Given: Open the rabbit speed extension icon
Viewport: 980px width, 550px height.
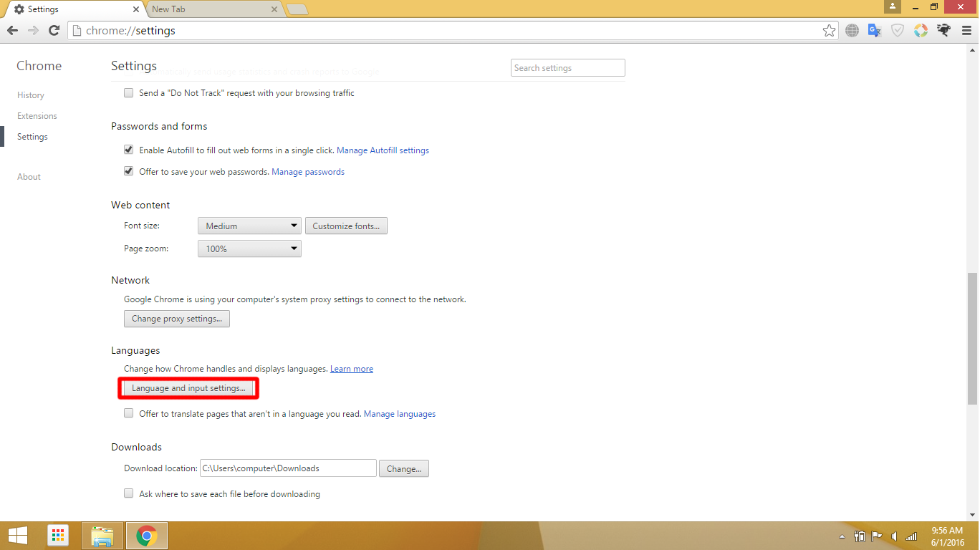Looking at the screenshot, I should click(943, 30).
